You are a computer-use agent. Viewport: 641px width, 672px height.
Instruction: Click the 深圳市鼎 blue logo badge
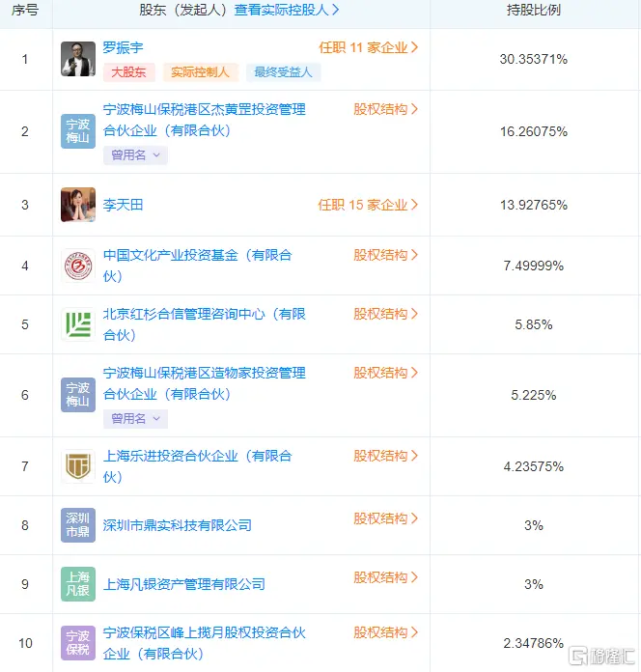pyautogui.click(x=78, y=525)
